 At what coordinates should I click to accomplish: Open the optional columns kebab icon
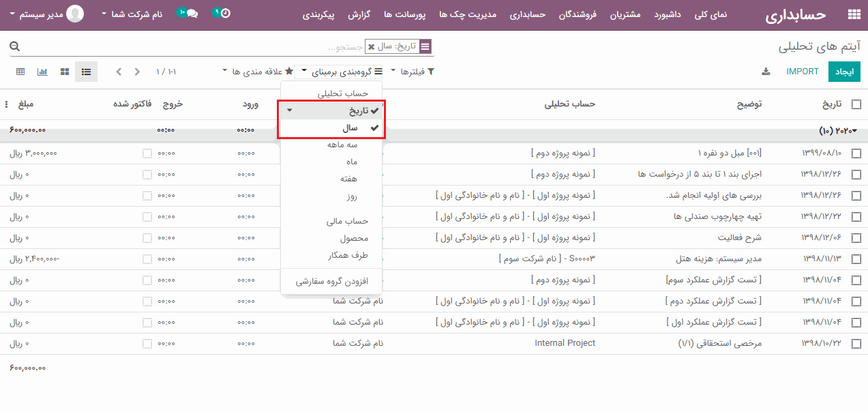[7, 104]
